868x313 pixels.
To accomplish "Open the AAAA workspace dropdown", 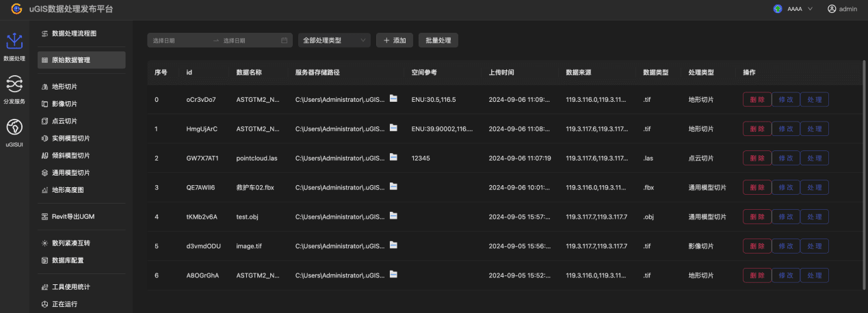I will point(792,9).
